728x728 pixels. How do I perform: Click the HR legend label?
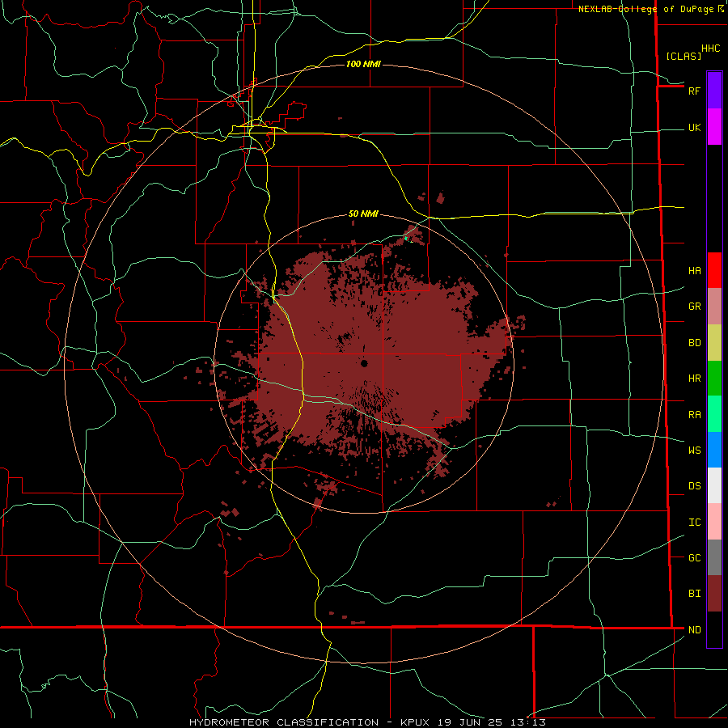tap(694, 379)
